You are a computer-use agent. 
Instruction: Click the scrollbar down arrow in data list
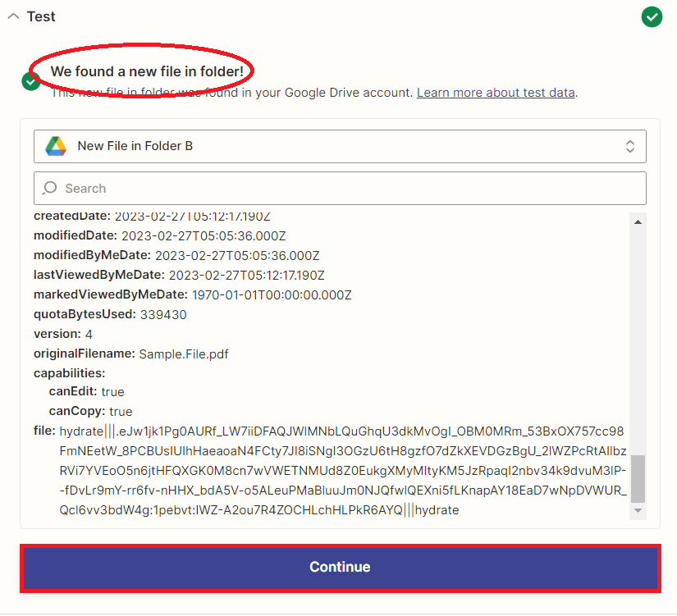(637, 510)
